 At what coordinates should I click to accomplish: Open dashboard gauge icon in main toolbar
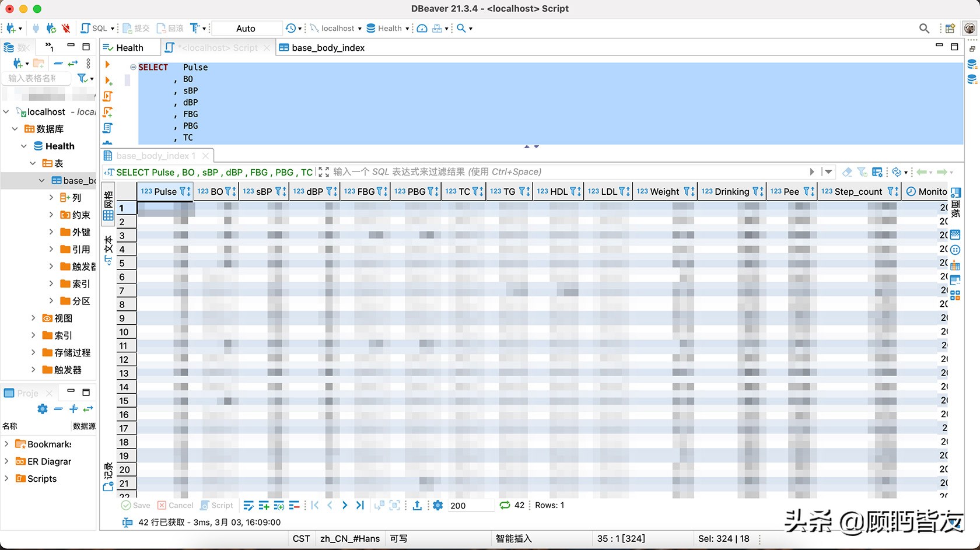click(422, 28)
